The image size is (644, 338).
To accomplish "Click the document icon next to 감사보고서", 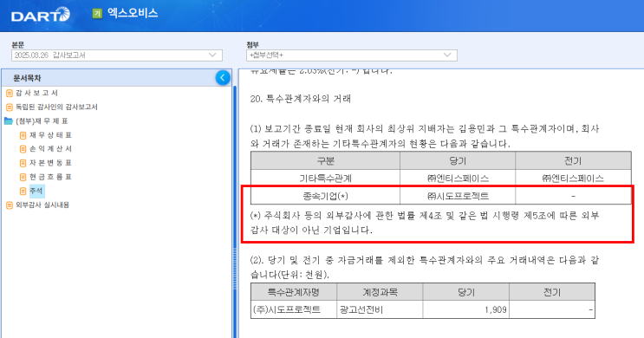I will coord(10,94).
